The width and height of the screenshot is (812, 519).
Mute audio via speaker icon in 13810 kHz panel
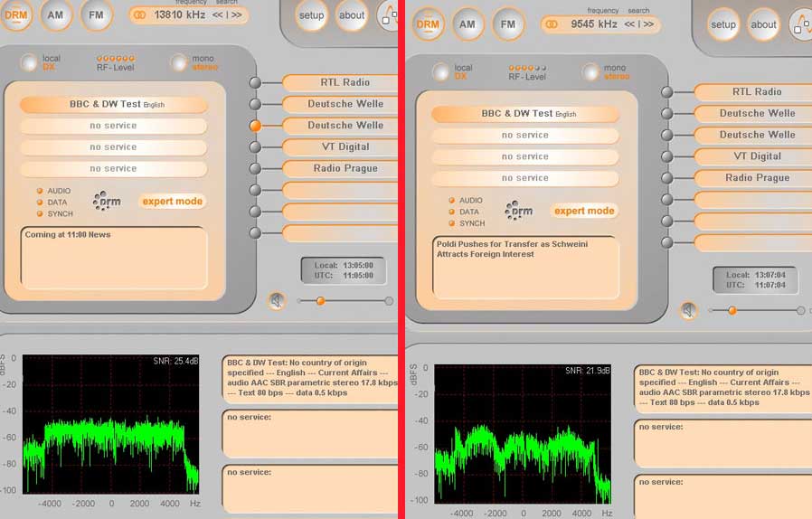[277, 300]
